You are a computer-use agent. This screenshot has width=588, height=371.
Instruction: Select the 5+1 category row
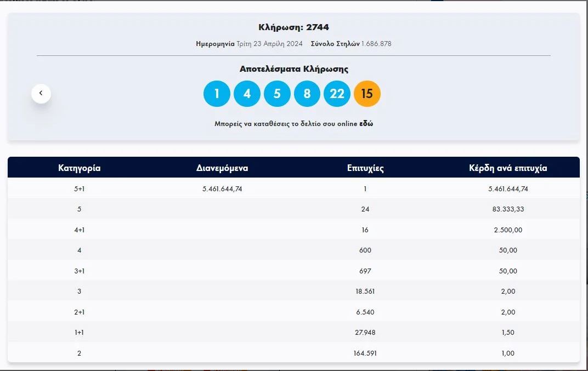point(80,189)
